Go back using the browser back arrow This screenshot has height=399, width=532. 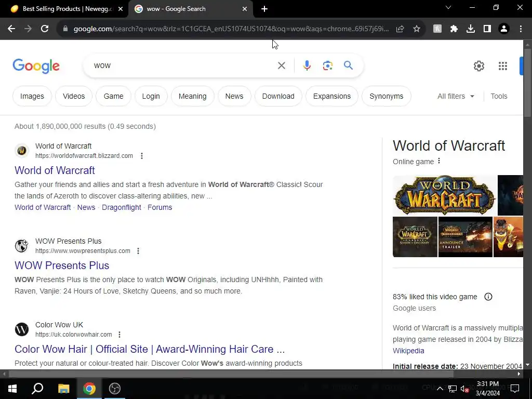[x=11, y=29]
